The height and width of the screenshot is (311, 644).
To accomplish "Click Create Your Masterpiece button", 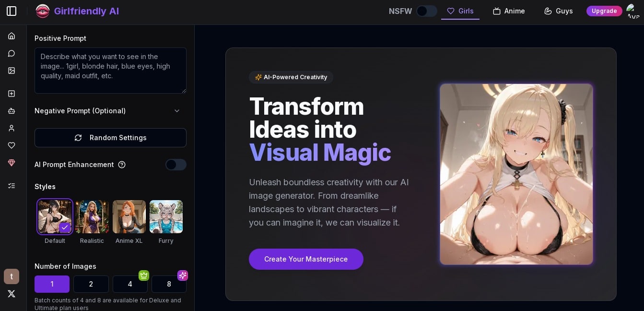I will (x=306, y=259).
